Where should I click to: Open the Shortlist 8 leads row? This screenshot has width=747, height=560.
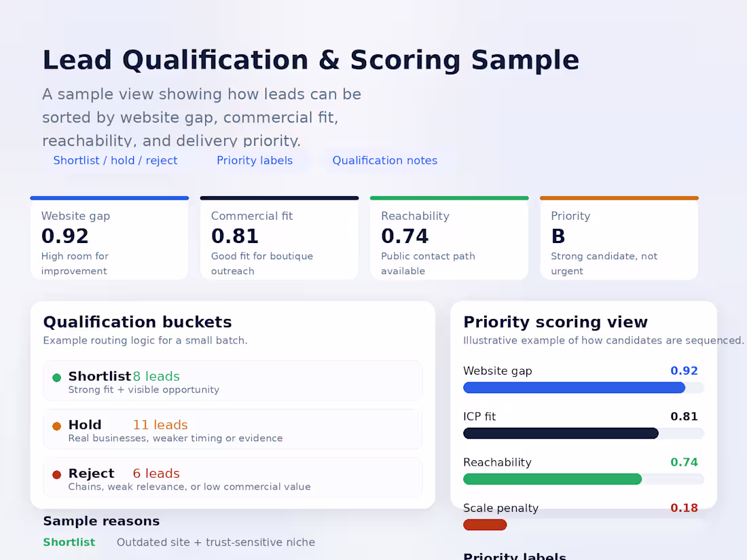232,381
